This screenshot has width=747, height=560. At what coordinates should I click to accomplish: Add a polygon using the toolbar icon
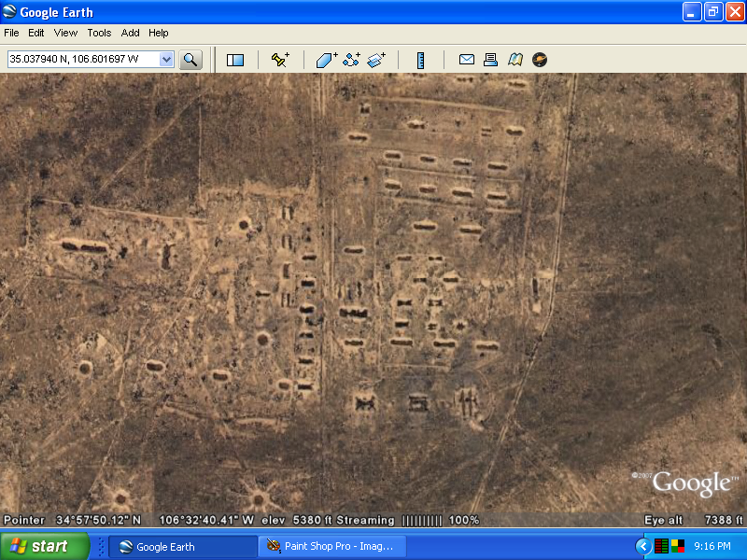tap(327, 60)
